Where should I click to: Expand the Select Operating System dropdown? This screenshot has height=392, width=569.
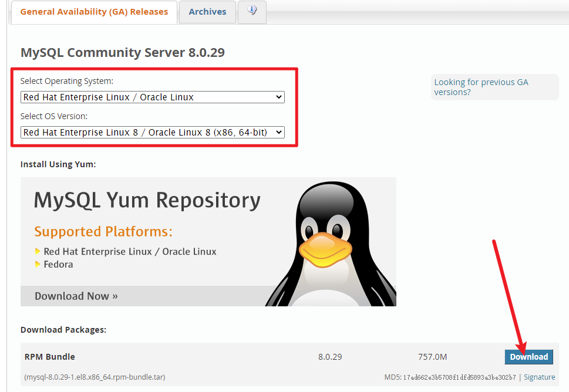click(x=153, y=97)
